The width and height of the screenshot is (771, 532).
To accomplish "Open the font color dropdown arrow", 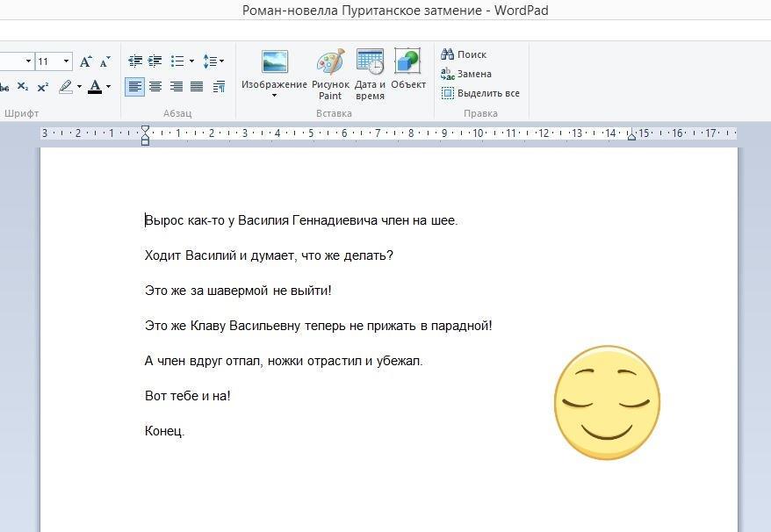I will coord(108,87).
